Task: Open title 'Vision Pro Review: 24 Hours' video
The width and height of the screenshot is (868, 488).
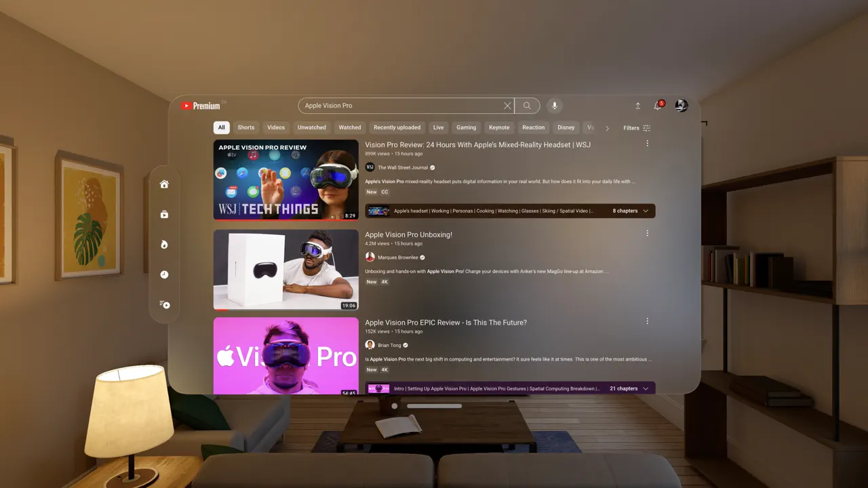Action: 477,144
